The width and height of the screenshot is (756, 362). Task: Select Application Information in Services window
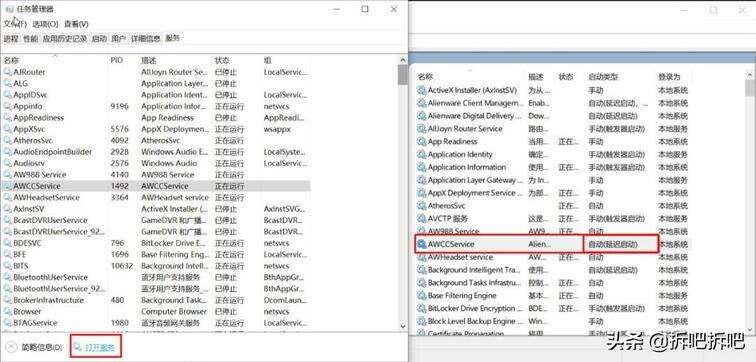[x=553, y=167]
